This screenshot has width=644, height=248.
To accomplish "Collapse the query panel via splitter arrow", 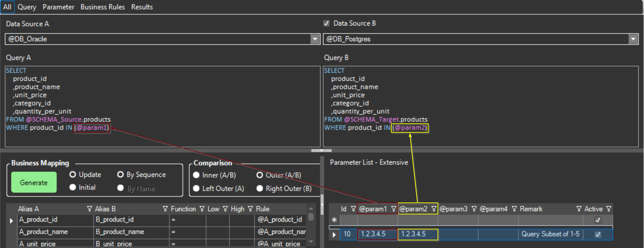I will (321, 151).
